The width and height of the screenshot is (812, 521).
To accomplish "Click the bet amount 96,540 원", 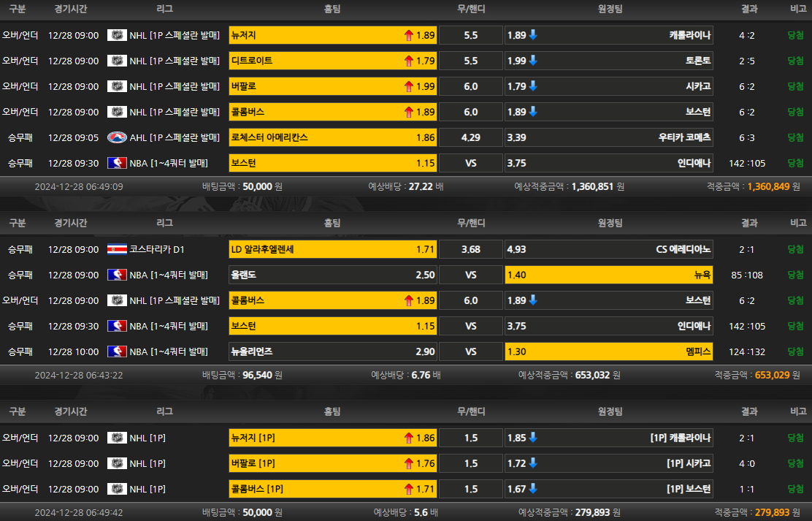I will click(x=262, y=375).
